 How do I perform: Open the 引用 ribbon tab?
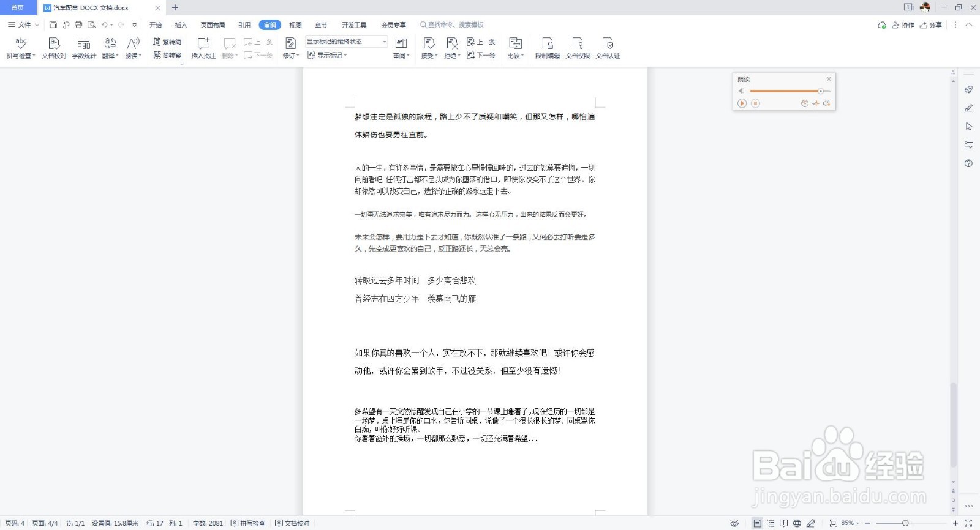point(244,25)
